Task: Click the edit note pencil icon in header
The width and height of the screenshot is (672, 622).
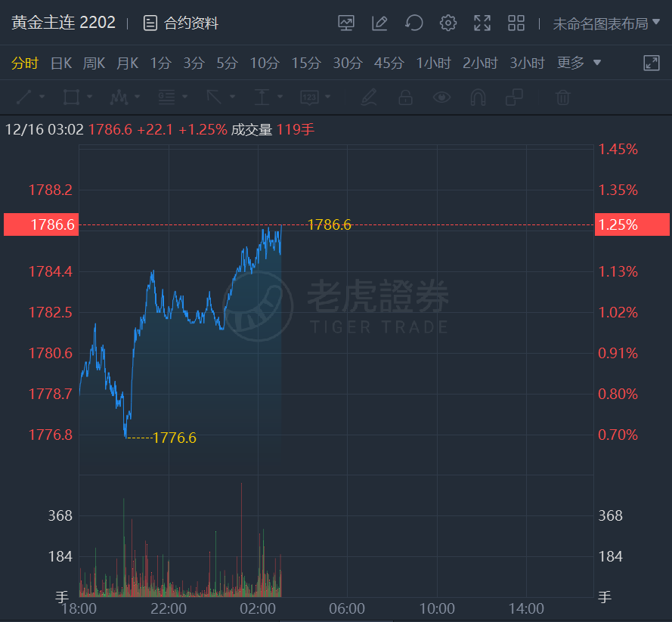Action: click(x=379, y=23)
